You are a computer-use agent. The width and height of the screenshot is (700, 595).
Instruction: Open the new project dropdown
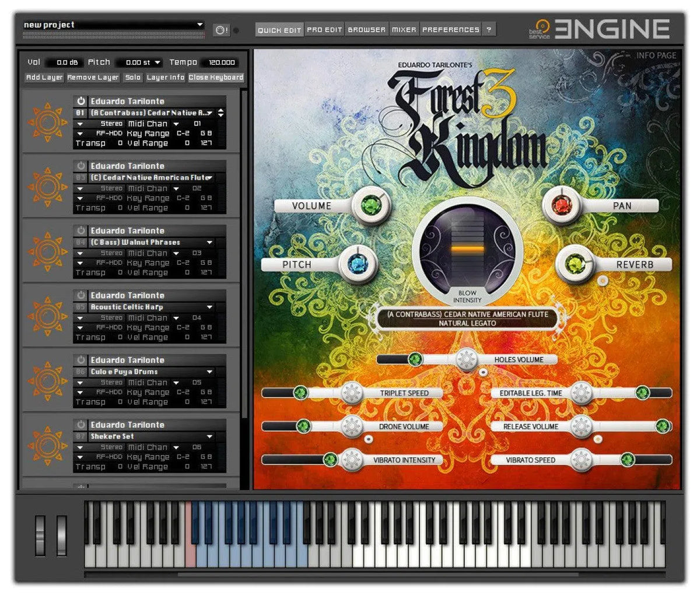pyautogui.click(x=200, y=24)
